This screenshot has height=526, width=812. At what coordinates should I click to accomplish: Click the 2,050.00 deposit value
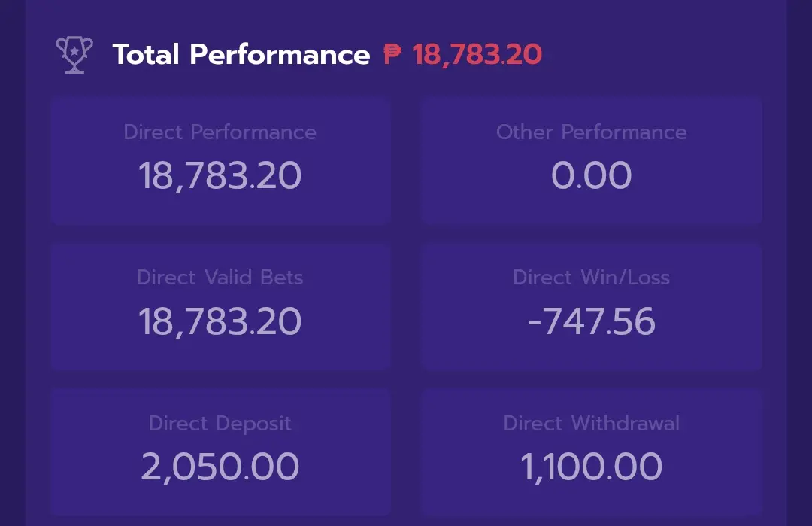220,467
